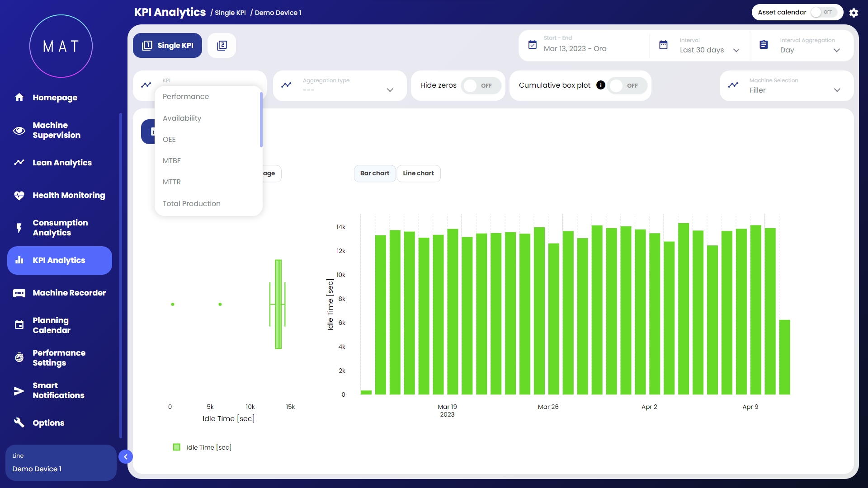Open settings gear icon
Image resolution: width=868 pixels, height=488 pixels.
[x=854, y=13]
